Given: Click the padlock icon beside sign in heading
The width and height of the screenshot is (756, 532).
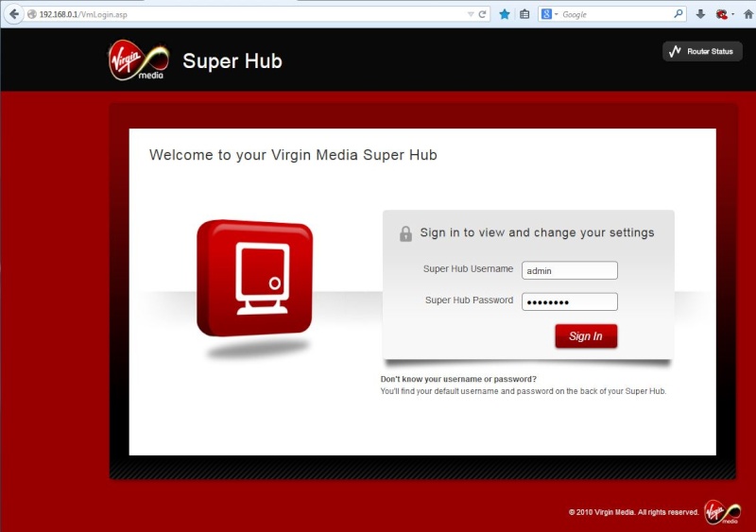Looking at the screenshot, I should (405, 233).
